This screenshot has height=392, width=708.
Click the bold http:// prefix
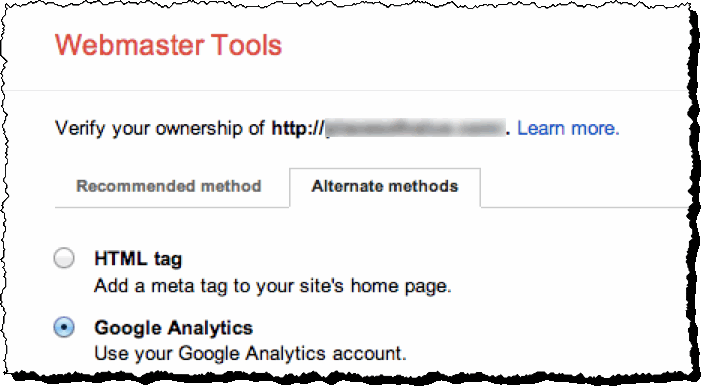pyautogui.click(x=298, y=128)
